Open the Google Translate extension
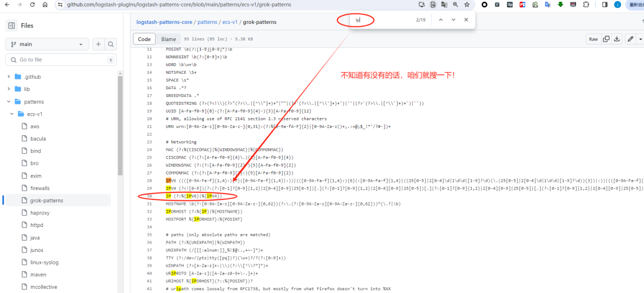644x293 pixels. [x=547, y=5]
